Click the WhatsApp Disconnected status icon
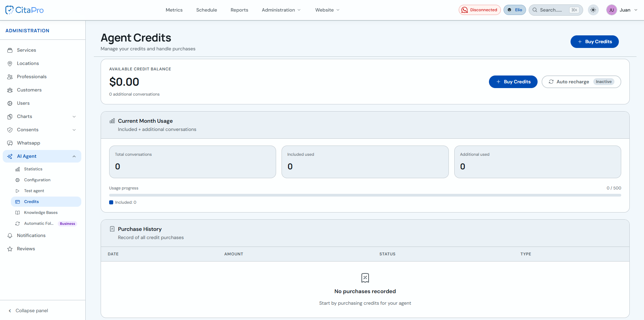 click(464, 10)
